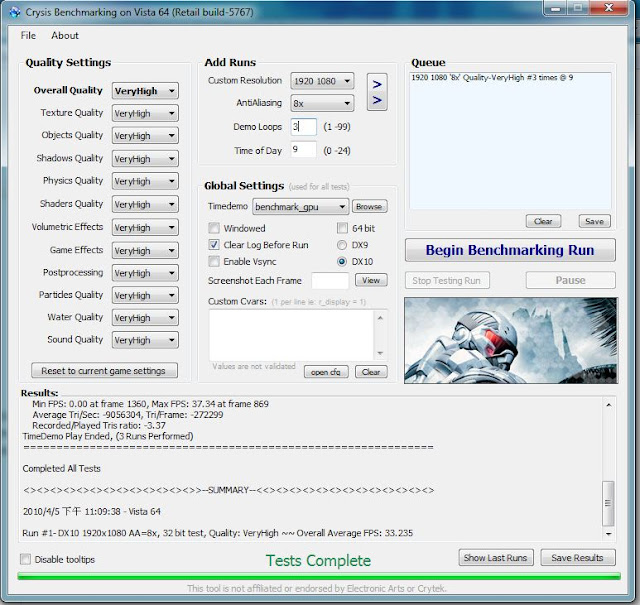This screenshot has height=605, width=640.
Task: Uncheck Clear Log Before Run
Action: (x=214, y=245)
